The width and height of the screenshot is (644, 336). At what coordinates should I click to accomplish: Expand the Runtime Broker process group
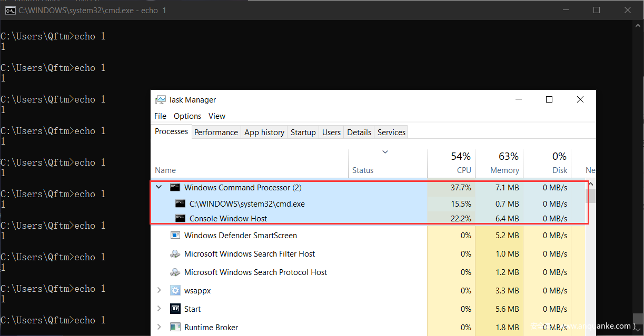coord(160,328)
